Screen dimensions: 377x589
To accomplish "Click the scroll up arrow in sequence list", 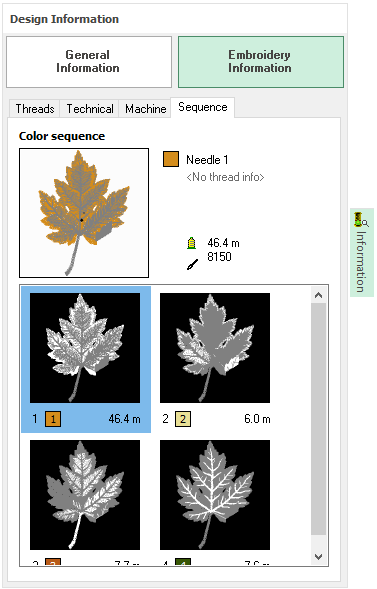I will pos(318,295).
